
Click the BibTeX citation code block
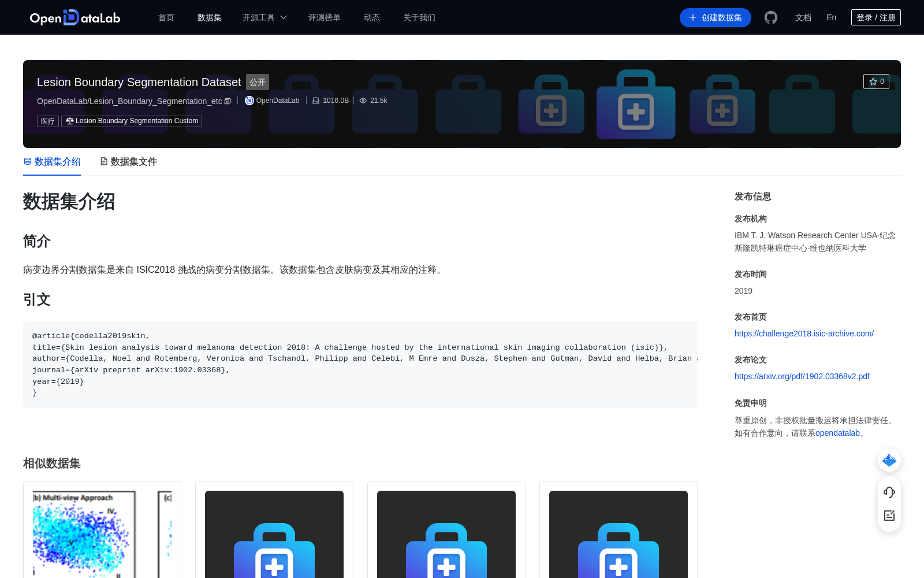(360, 365)
